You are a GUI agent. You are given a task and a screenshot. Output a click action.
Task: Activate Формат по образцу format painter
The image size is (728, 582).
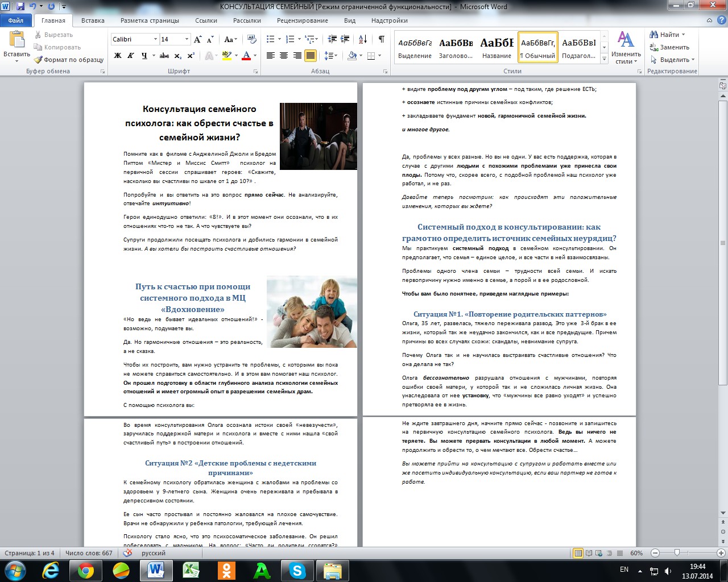tap(69, 60)
